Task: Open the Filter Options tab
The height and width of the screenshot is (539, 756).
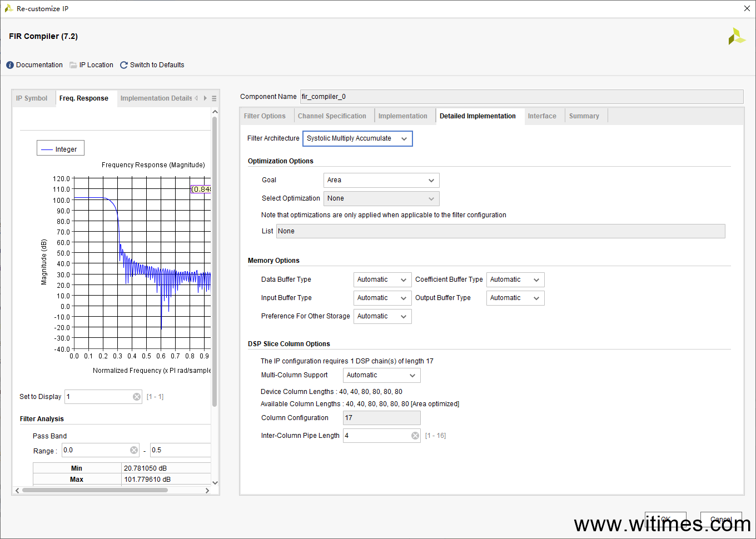Action: coord(265,116)
